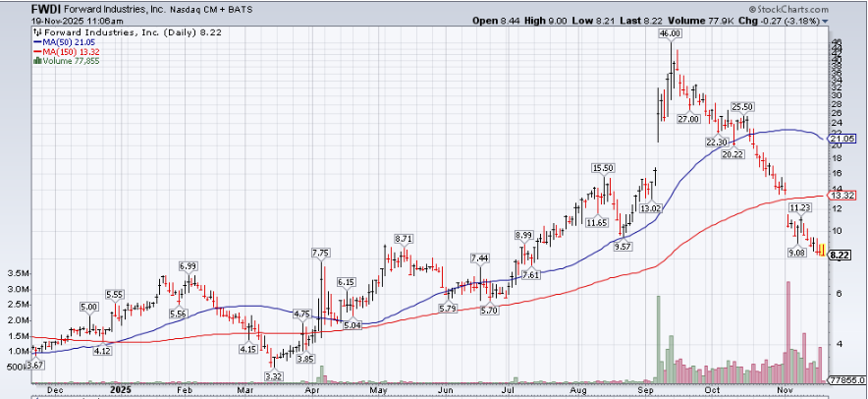Click the blue down arrow after Chg
The image size is (868, 399).
[x=826, y=21]
